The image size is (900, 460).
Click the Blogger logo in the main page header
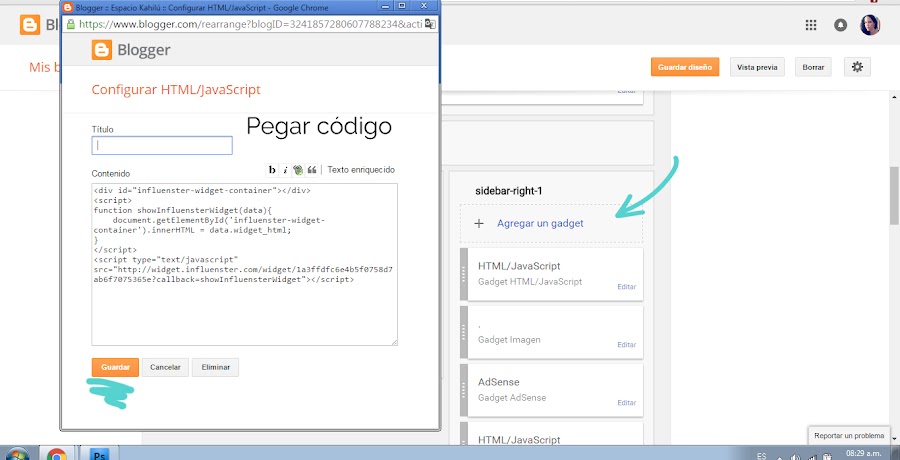click(30, 25)
